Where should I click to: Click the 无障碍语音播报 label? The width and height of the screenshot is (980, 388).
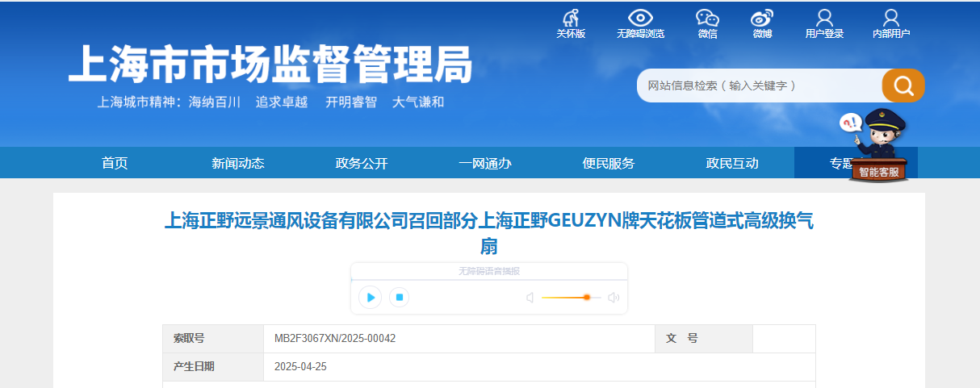point(489,271)
